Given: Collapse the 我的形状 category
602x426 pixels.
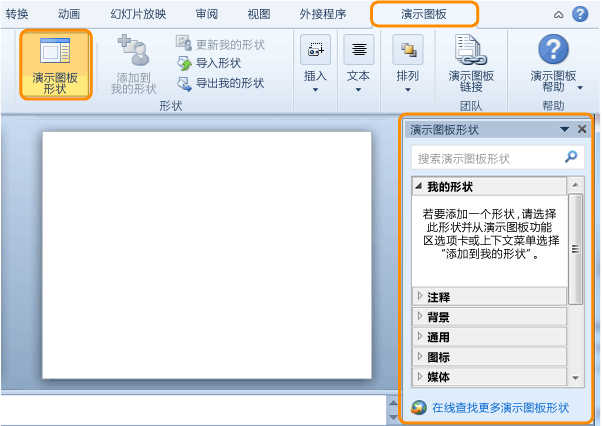Looking at the screenshot, I should click(489, 187).
